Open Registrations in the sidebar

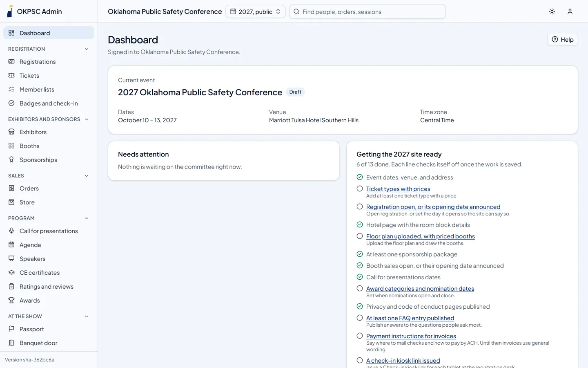pos(49,61)
